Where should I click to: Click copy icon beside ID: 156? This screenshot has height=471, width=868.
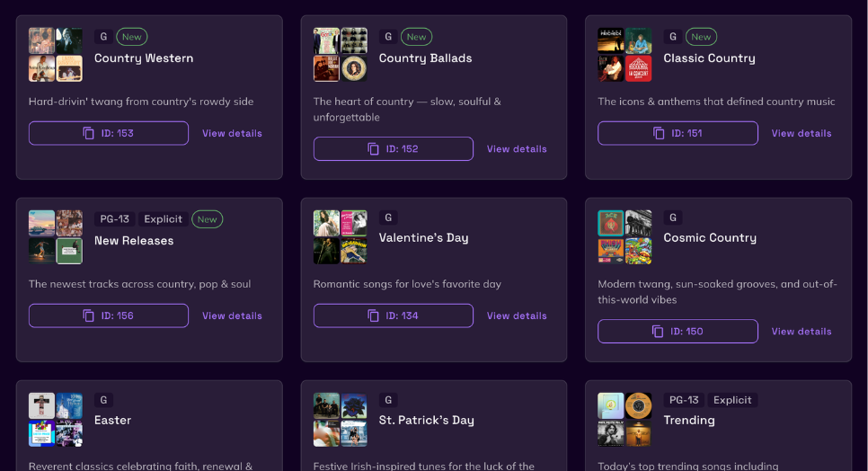[x=89, y=315]
